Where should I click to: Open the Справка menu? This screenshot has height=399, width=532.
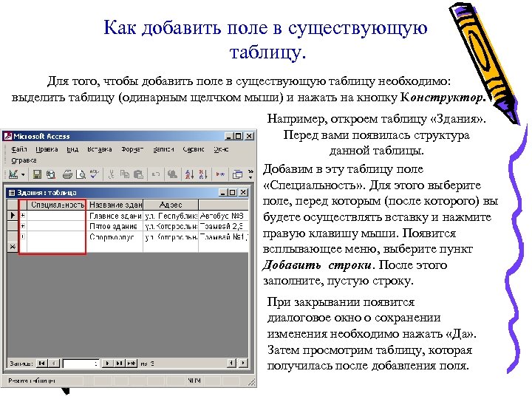(24, 160)
